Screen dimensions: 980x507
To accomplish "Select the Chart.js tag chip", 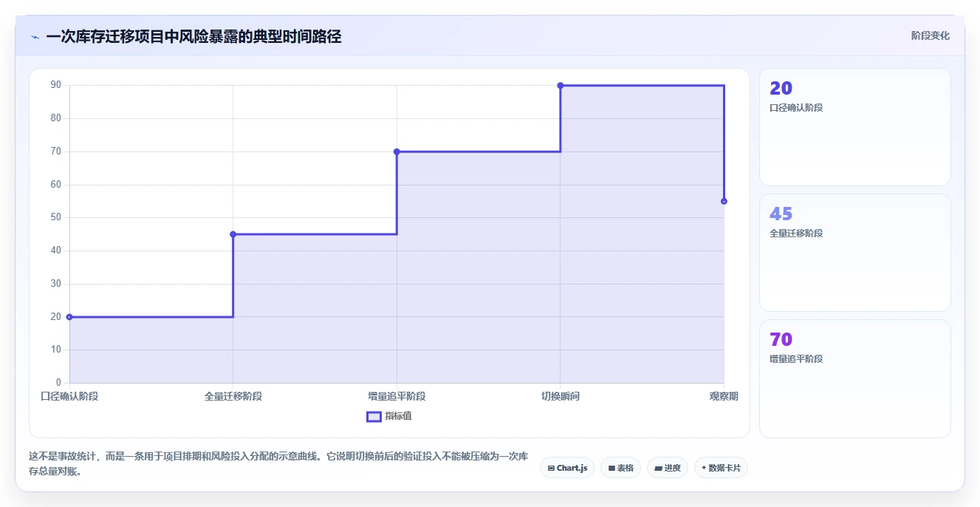I will [x=567, y=468].
